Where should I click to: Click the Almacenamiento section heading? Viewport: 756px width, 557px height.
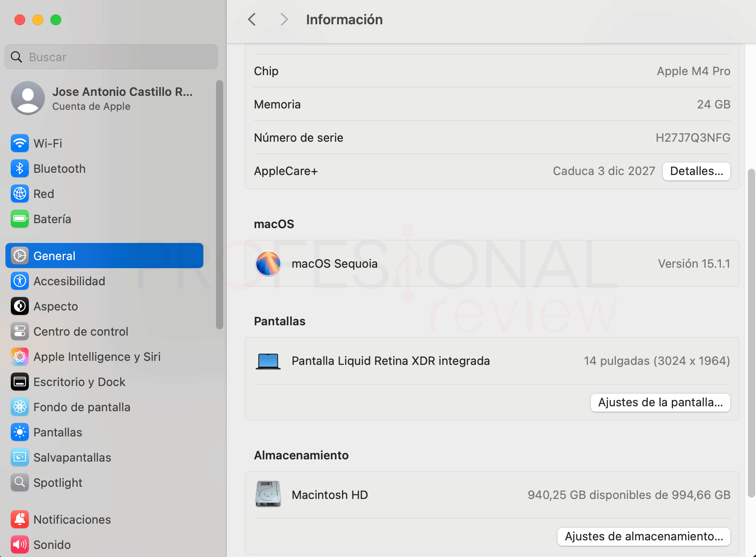tap(301, 455)
